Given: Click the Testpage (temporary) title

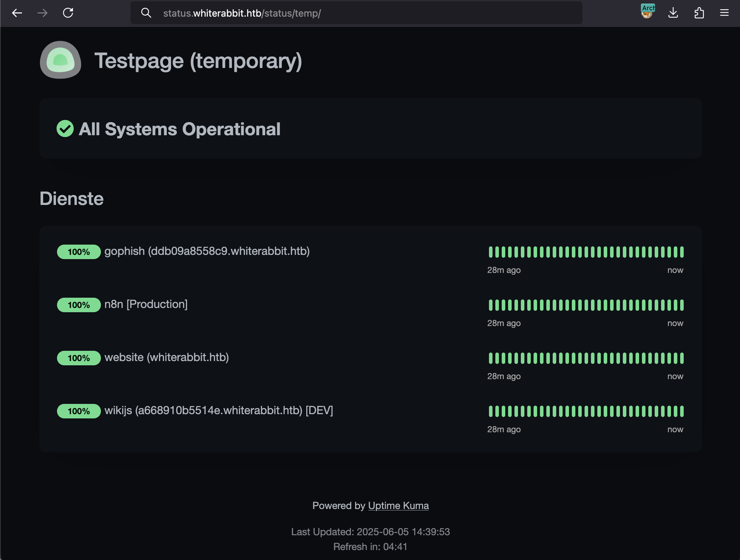Looking at the screenshot, I should (x=198, y=61).
